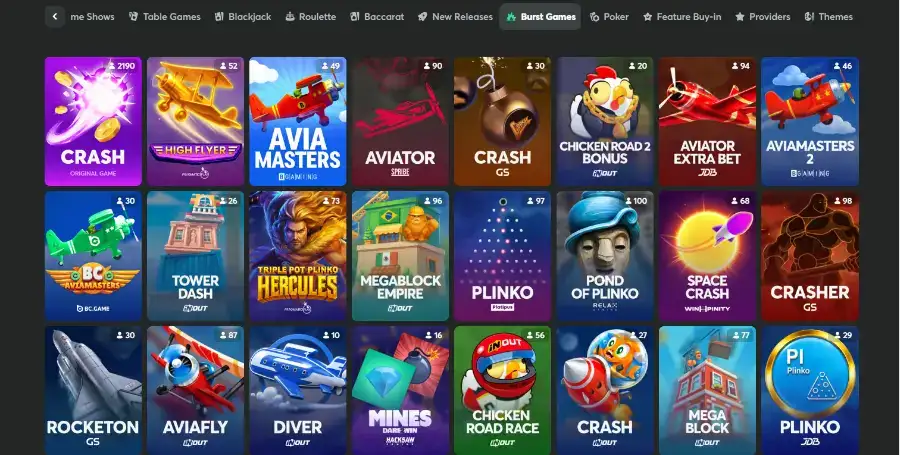Launch the Chicken Road Race game
The width and height of the screenshot is (900, 455).
tap(502, 391)
